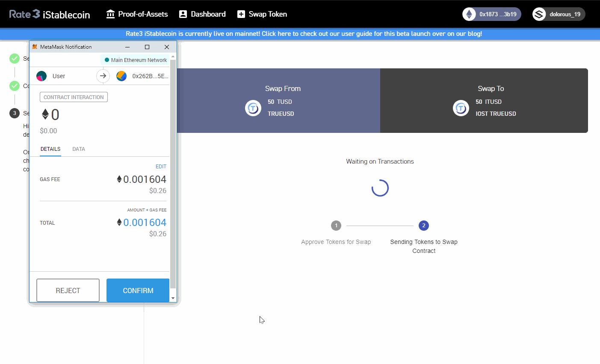
Task: Click the CONTRACT INTERACTION label
Action: [x=74, y=97]
